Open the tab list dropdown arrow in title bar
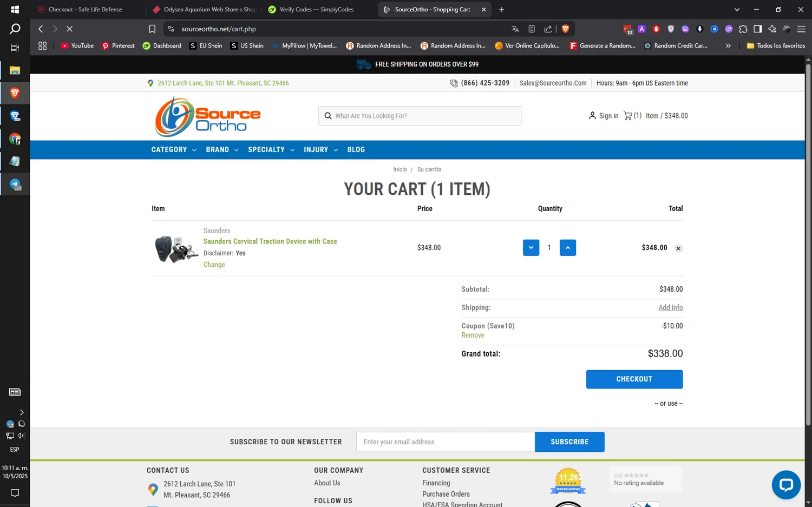 click(x=737, y=9)
